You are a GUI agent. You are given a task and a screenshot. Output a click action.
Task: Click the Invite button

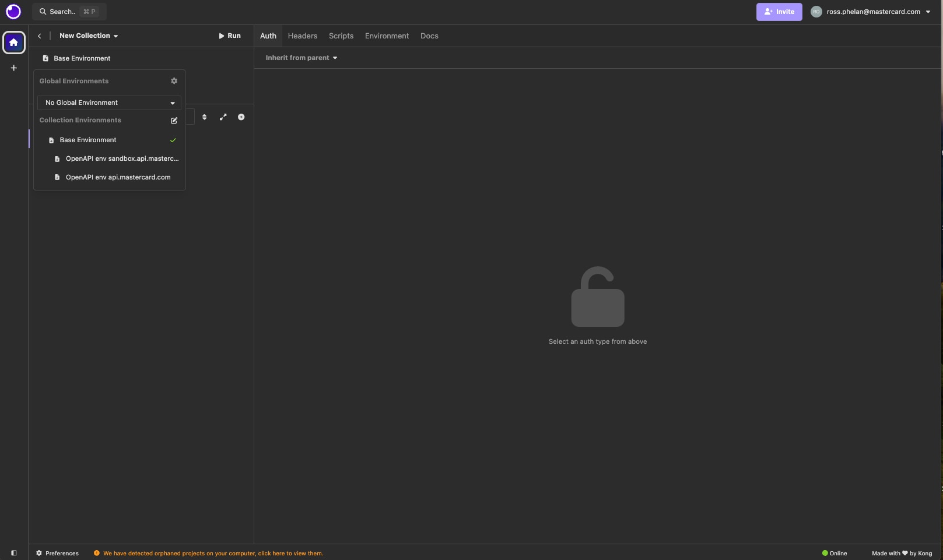pos(779,12)
